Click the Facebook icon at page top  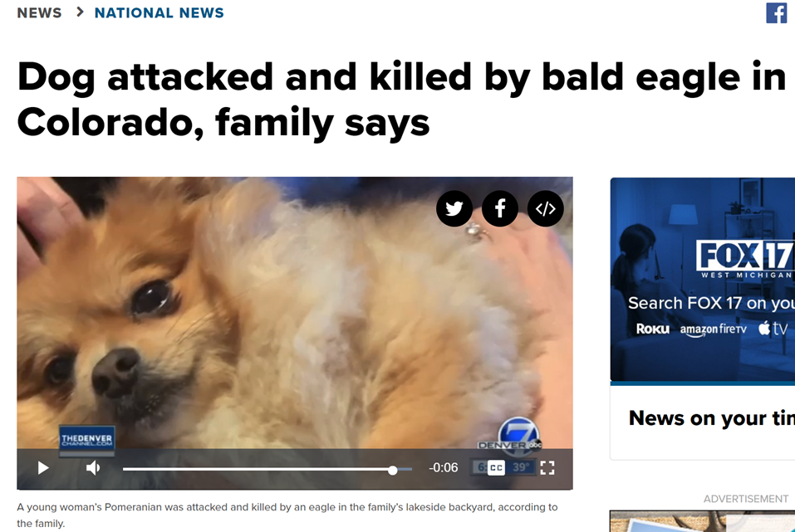pos(776,12)
